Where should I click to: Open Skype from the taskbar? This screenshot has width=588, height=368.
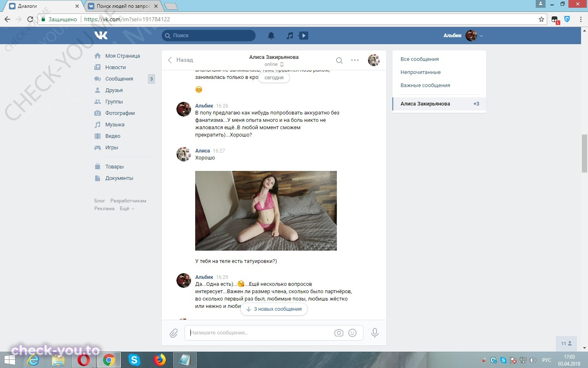[x=134, y=360]
